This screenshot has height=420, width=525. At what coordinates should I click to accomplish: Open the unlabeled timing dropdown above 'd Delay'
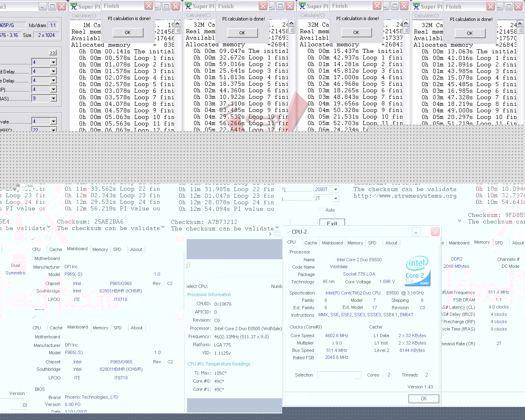point(53,62)
